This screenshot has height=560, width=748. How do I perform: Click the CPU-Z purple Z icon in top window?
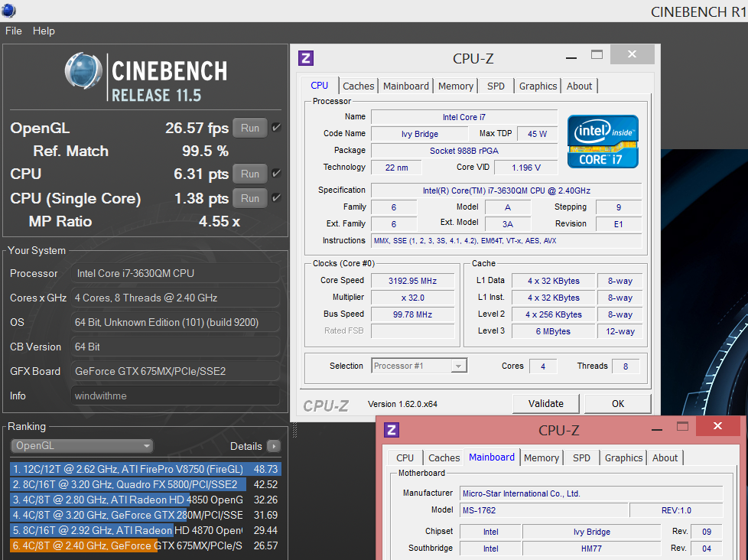pyautogui.click(x=306, y=58)
